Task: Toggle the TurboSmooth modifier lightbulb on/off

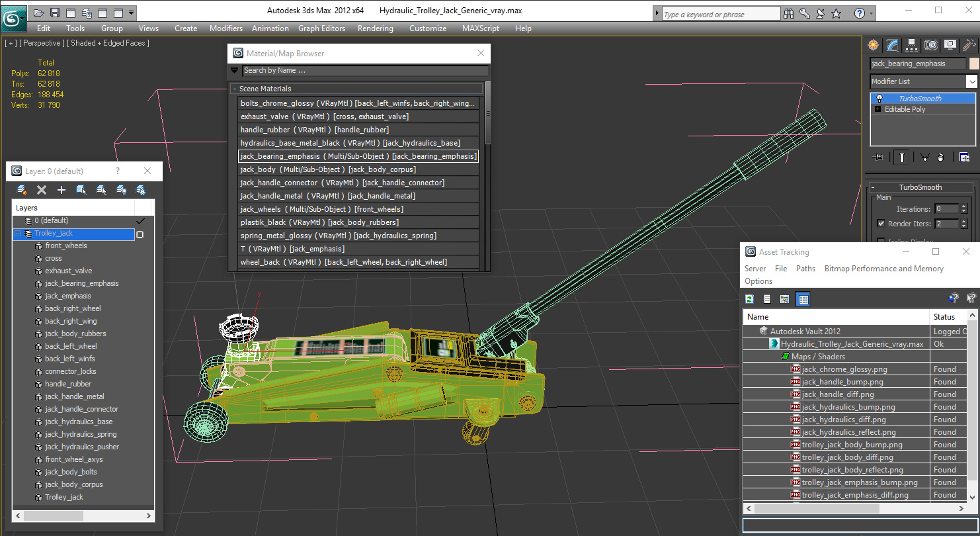Action: point(878,99)
